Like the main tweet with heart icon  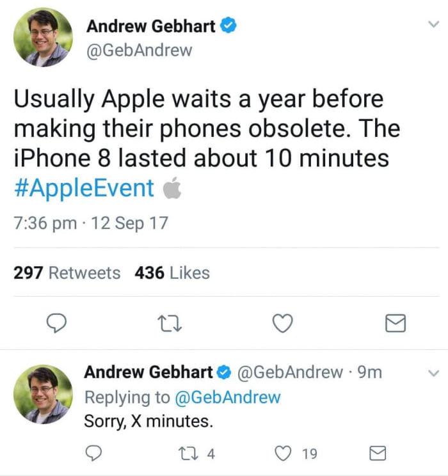283,323
